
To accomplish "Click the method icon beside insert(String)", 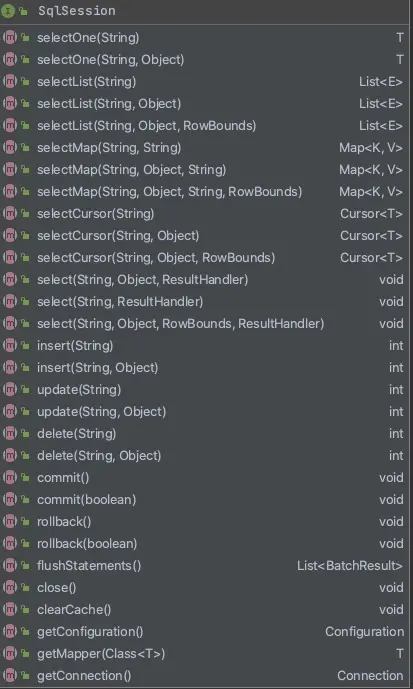I will pos(10,346).
